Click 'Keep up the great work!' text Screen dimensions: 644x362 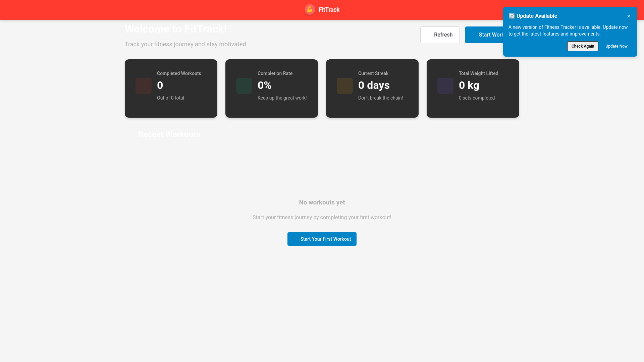click(x=282, y=98)
